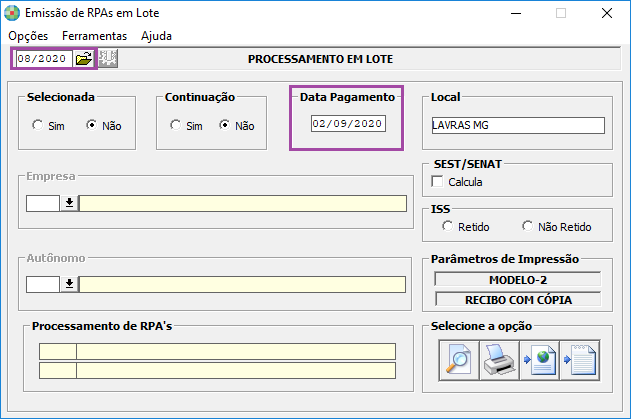Click the Data Pagamento field 02/09/2020

click(x=348, y=124)
